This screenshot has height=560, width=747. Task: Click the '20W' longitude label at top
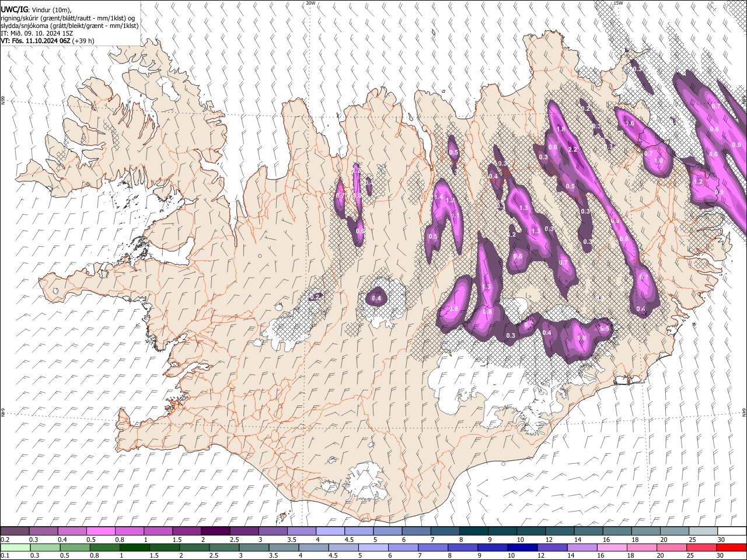point(311,3)
